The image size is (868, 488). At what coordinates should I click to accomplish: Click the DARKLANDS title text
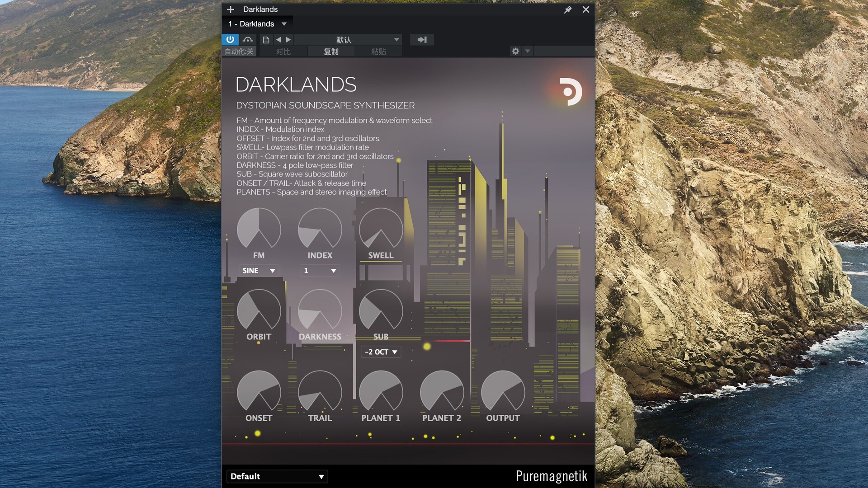(x=296, y=84)
